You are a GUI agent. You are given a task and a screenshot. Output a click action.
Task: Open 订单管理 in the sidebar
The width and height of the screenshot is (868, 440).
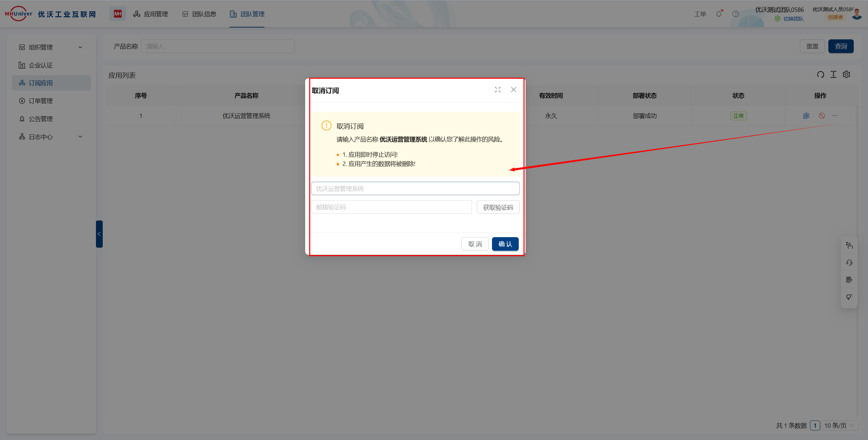coord(41,101)
